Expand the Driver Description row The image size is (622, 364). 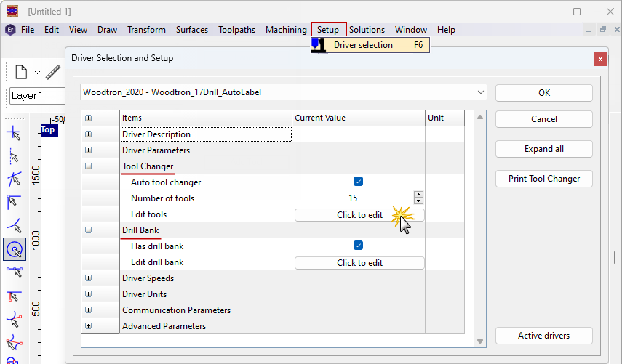click(x=89, y=134)
